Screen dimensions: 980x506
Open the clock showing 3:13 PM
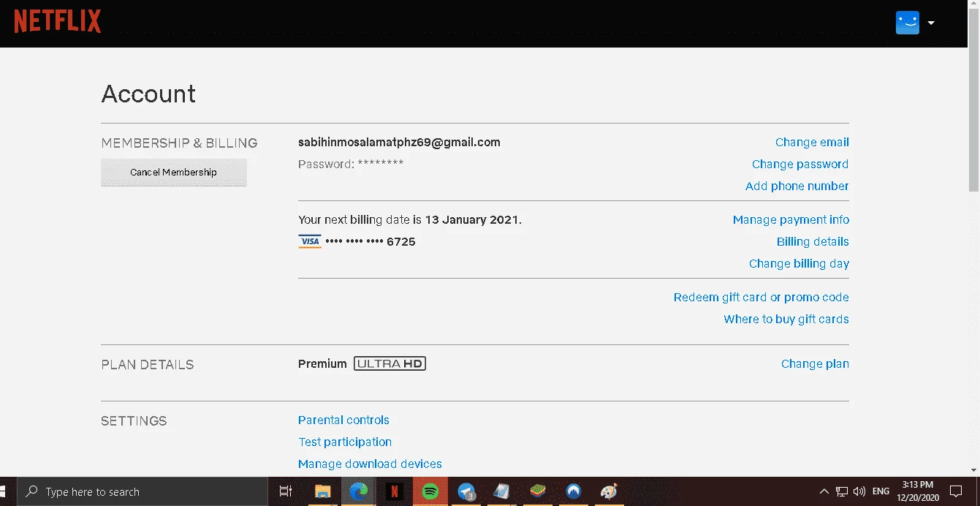tap(916, 491)
